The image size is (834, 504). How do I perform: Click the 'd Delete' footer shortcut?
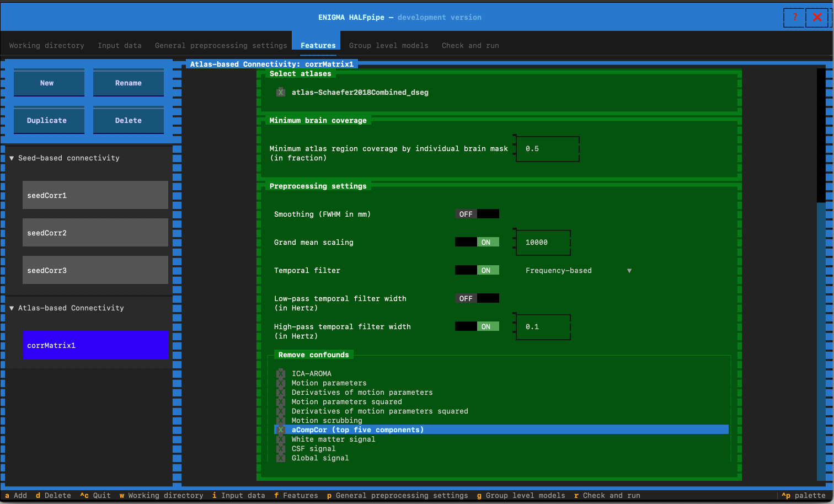54,496
